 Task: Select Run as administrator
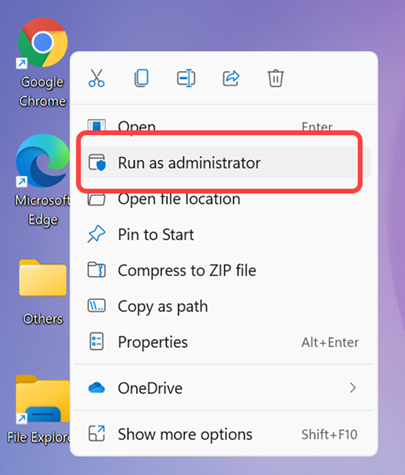226,163
